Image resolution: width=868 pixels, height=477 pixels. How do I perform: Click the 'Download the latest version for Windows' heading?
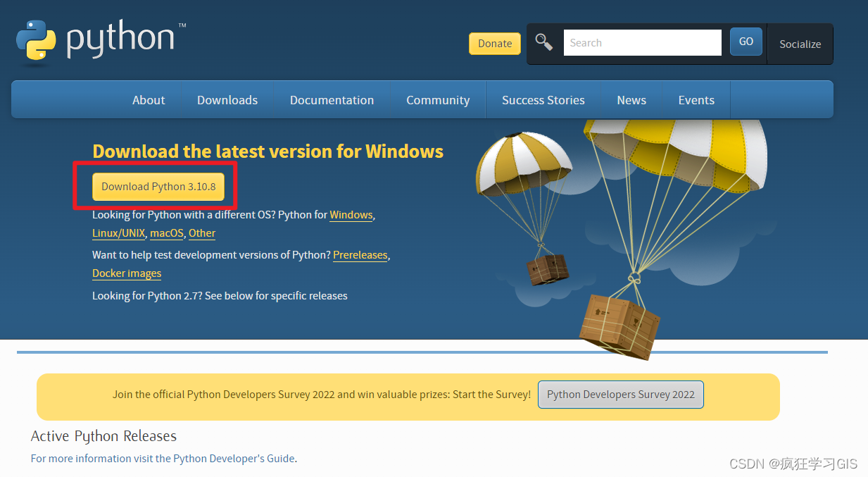[268, 151]
